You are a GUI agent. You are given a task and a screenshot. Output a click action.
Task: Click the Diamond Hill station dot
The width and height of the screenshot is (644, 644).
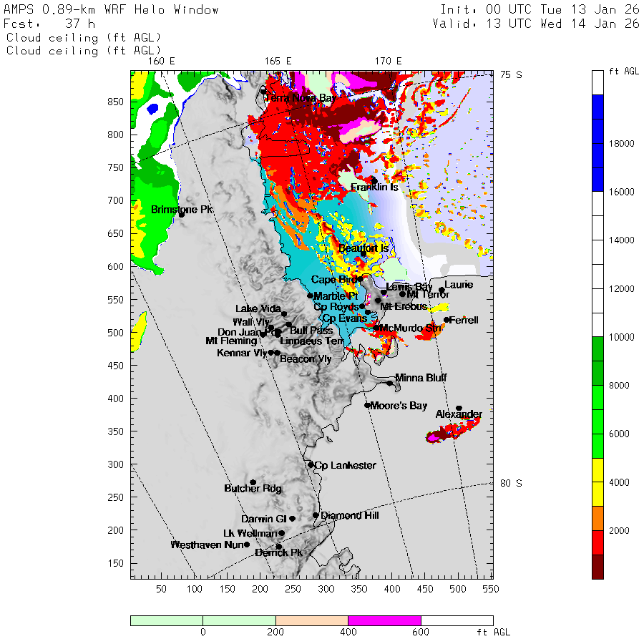[316, 514]
